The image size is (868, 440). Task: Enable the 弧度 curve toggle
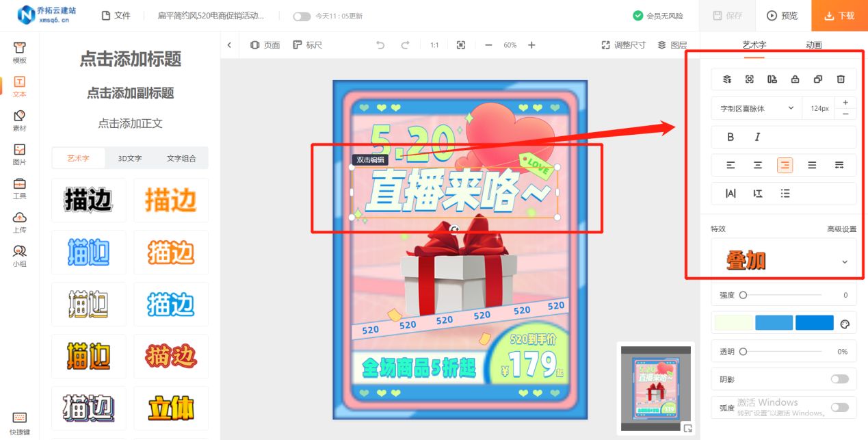click(x=840, y=406)
